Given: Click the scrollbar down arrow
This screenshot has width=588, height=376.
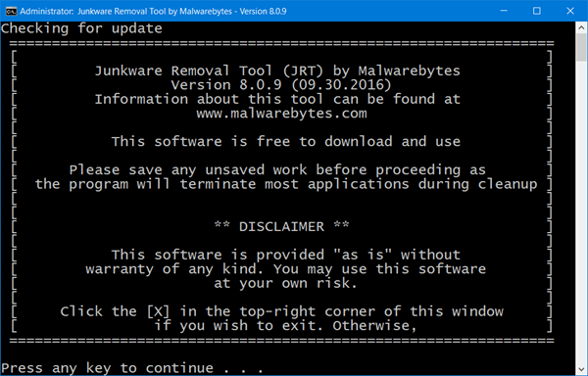Looking at the screenshot, I should coord(581,369).
